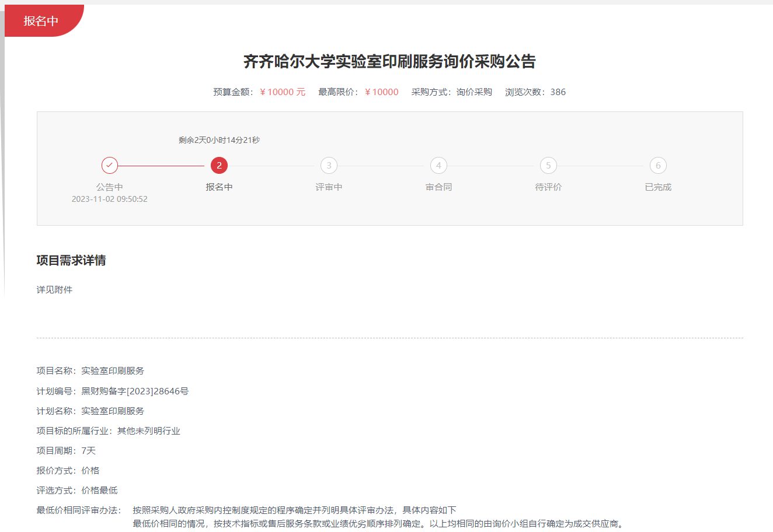Select the 待评价 step label
This screenshot has width=773, height=532.
pyautogui.click(x=548, y=187)
